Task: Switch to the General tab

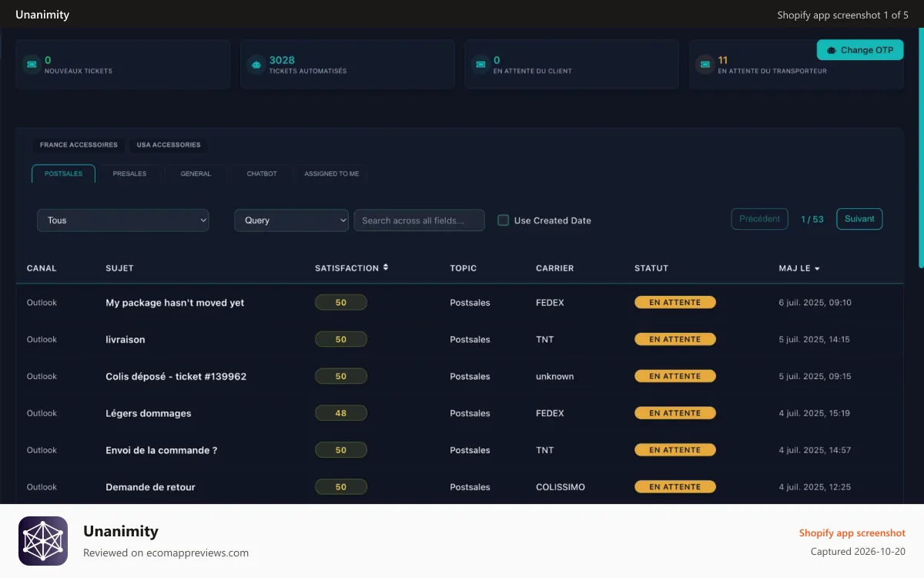Action: (196, 173)
